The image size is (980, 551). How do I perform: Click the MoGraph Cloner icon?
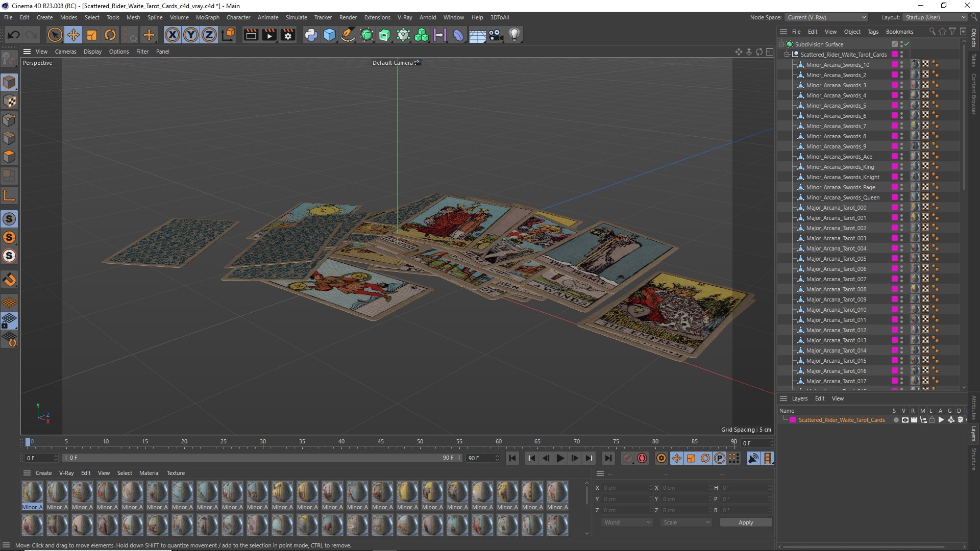pos(422,35)
